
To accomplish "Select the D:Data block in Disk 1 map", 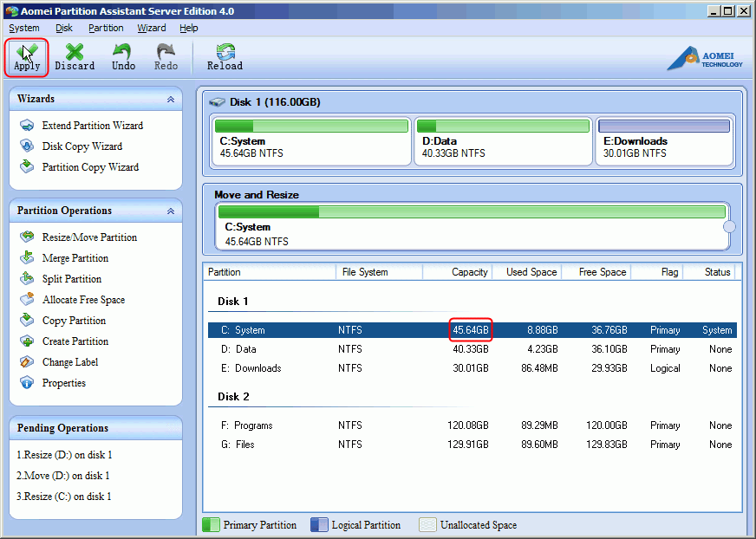I will coord(503,140).
